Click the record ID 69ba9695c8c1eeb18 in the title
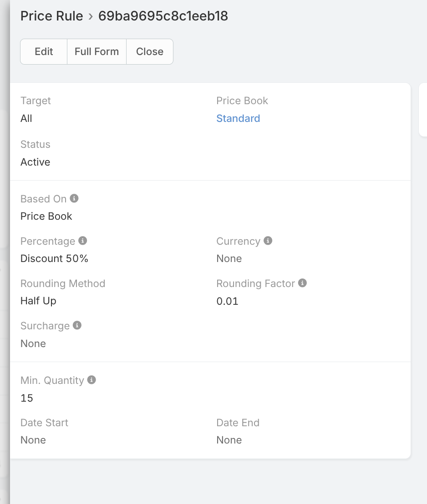 point(163,16)
